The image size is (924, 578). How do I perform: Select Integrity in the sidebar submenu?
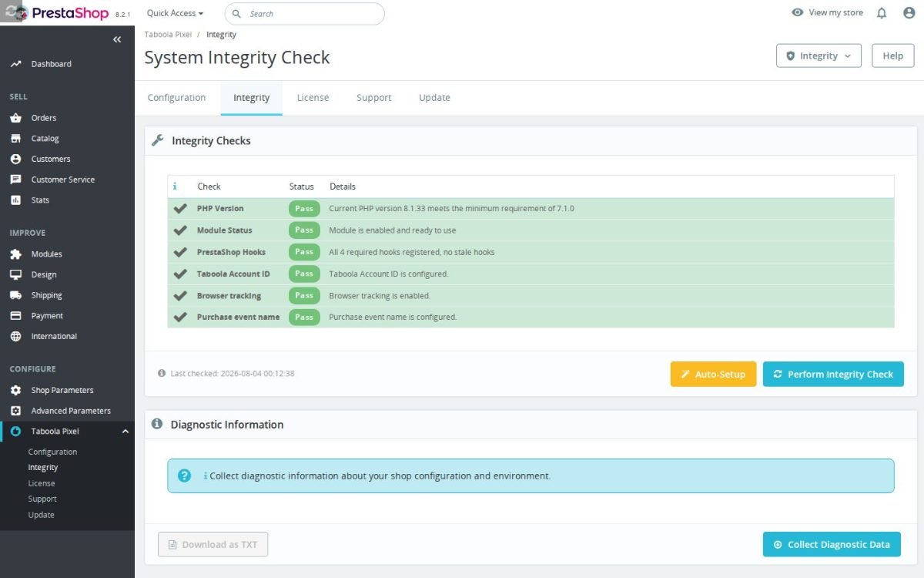43,467
